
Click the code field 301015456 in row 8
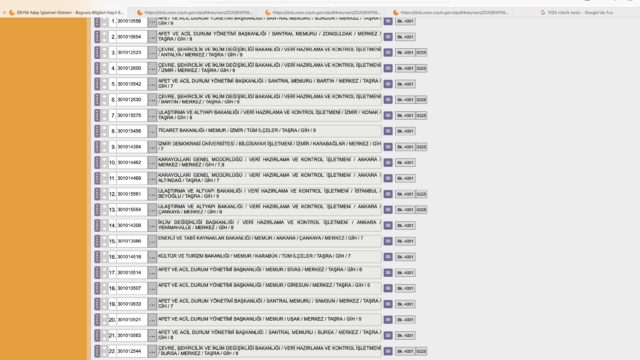point(131,131)
